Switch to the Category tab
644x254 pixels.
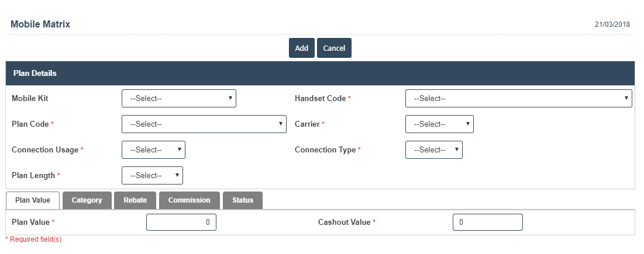[x=87, y=200]
